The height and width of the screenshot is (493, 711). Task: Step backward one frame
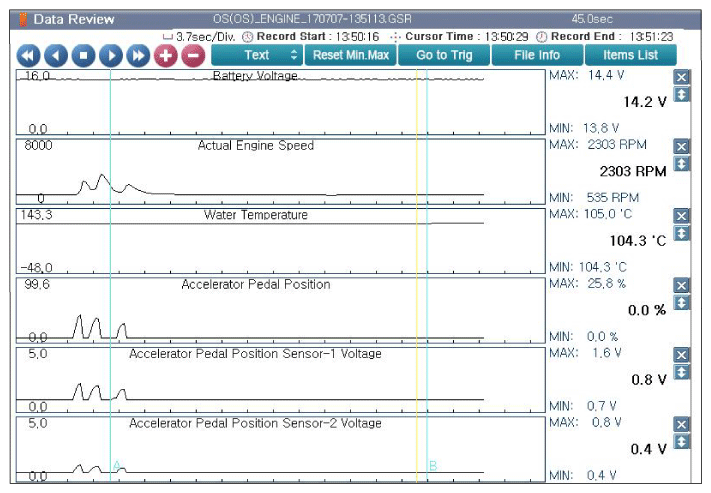pos(56,56)
